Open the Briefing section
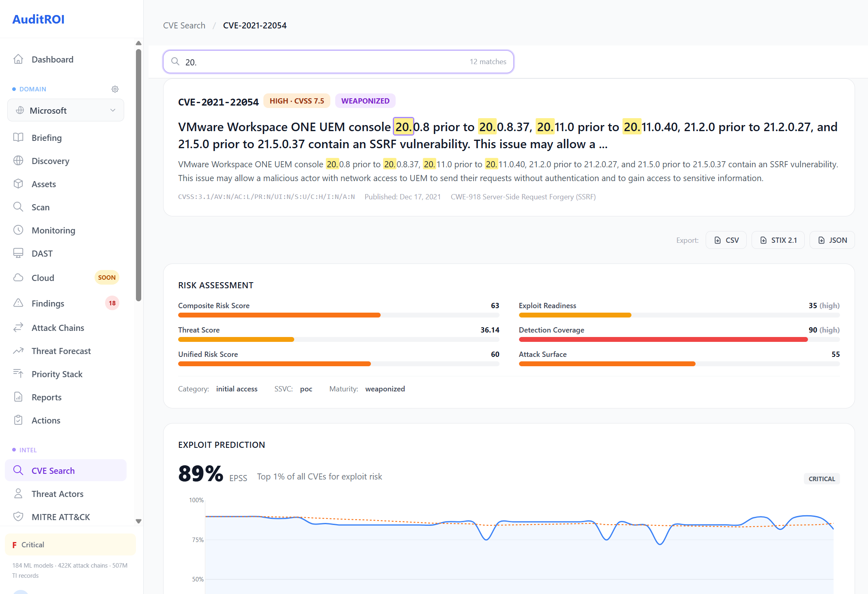This screenshot has height=594, width=868. pyautogui.click(x=47, y=138)
